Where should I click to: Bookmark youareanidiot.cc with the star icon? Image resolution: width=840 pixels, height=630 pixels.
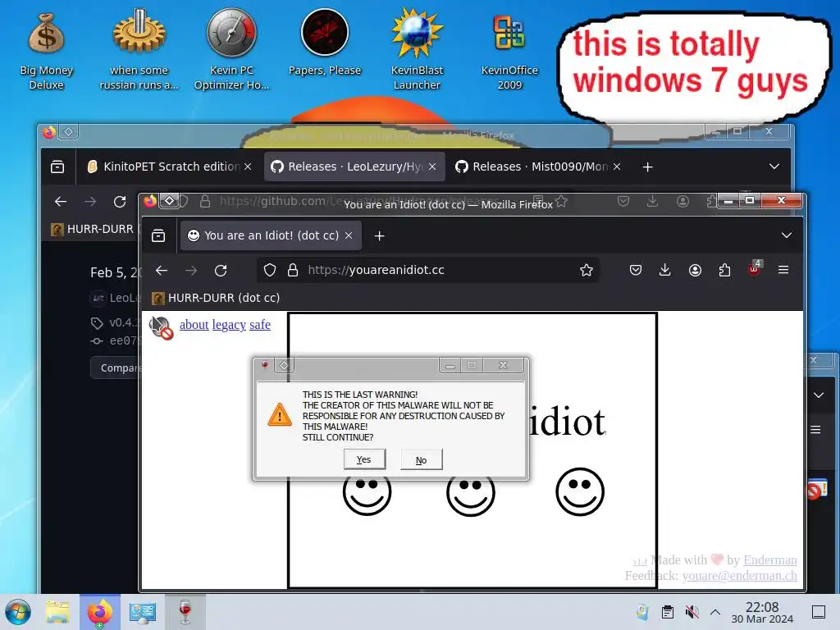pyautogui.click(x=586, y=270)
